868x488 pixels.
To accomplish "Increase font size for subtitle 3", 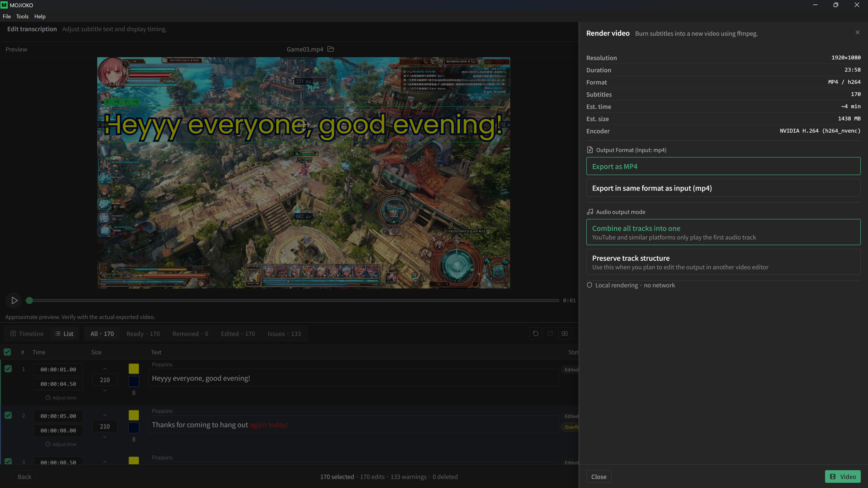I will (x=105, y=462).
